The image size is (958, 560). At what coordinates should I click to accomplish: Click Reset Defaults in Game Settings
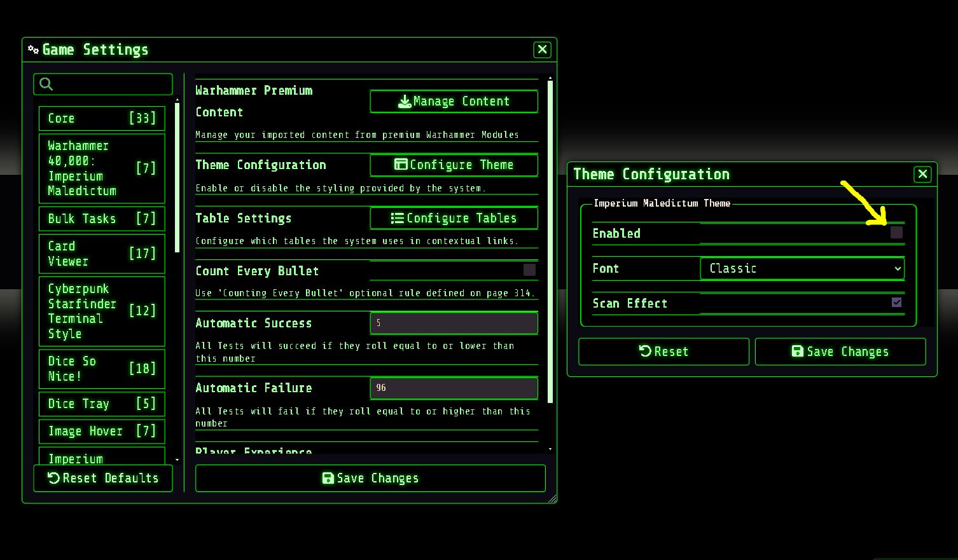click(x=103, y=478)
